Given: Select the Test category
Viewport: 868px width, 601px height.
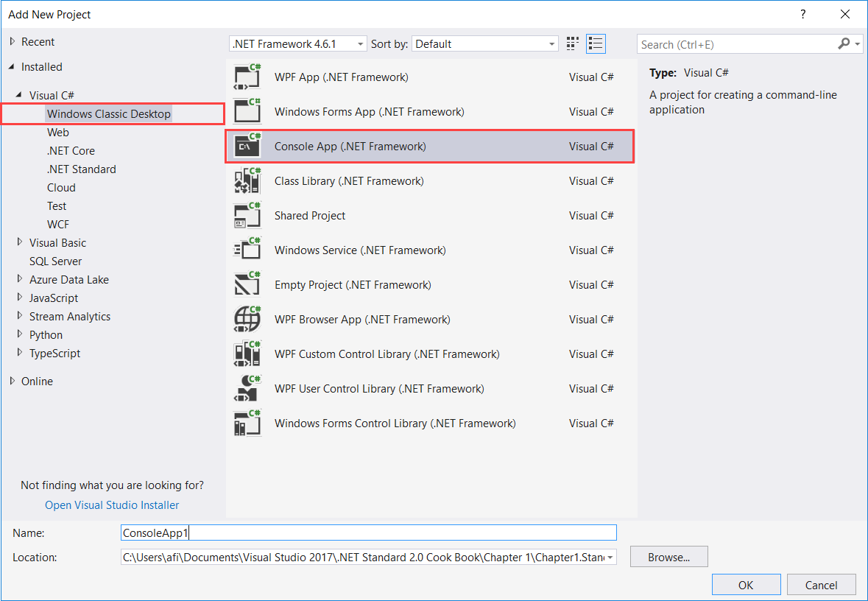Looking at the screenshot, I should pyautogui.click(x=57, y=206).
